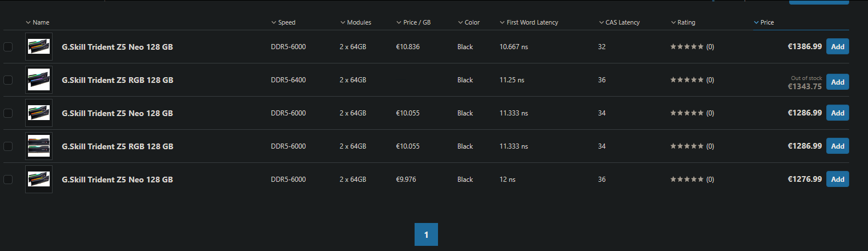868x251 pixels.
Task: Click star rating of Z5 Neo CAS 34 kit
Action: pos(687,113)
